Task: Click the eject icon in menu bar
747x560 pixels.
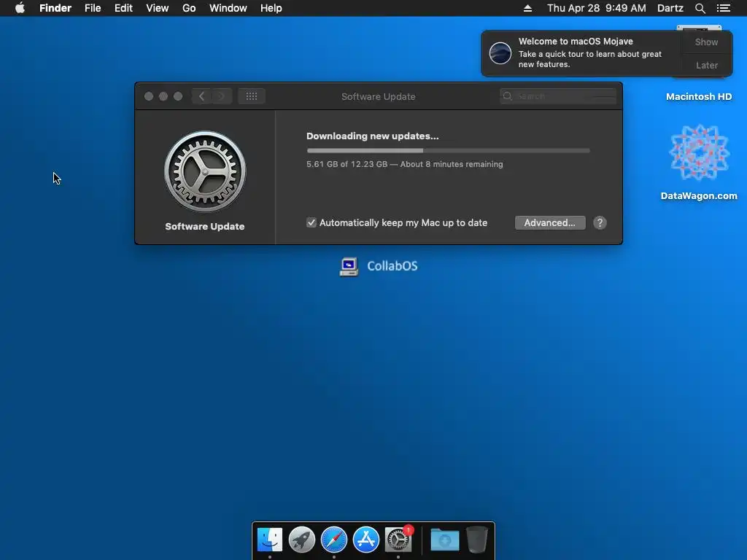Action: coord(527,8)
